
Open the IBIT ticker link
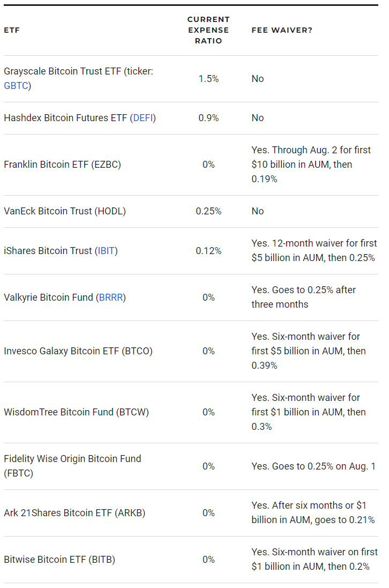point(107,251)
